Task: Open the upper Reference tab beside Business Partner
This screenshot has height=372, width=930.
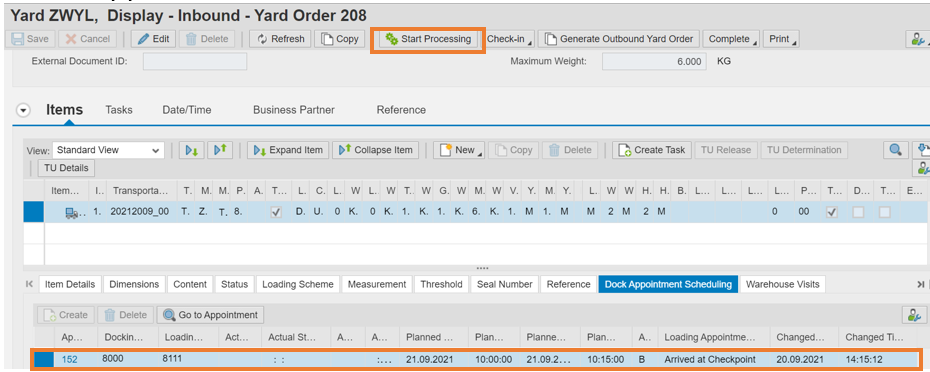Action: 401,110
